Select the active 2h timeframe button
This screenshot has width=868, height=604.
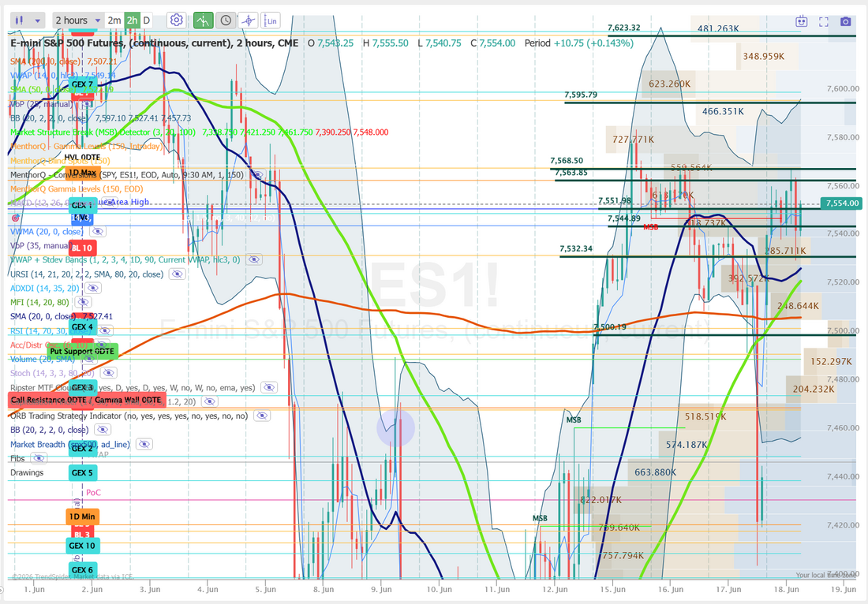tap(132, 21)
